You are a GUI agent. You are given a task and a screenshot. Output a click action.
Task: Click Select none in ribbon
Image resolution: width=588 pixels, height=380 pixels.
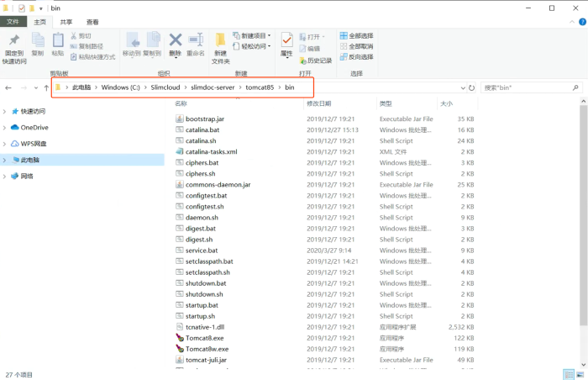click(356, 46)
